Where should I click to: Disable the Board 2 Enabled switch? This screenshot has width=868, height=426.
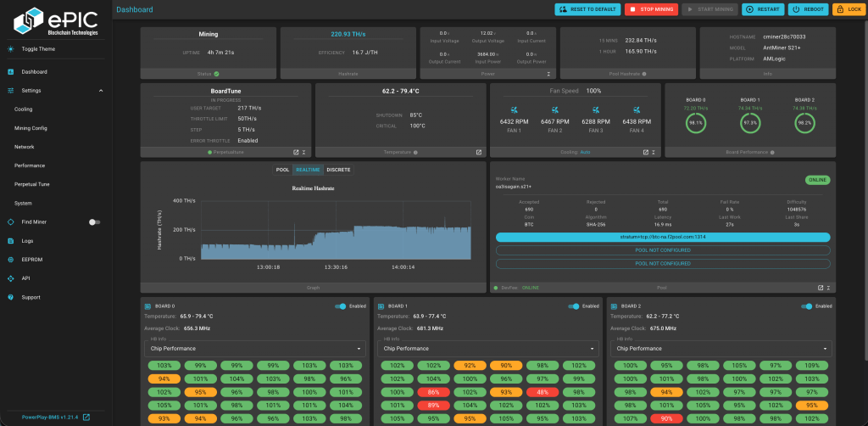[x=807, y=306]
